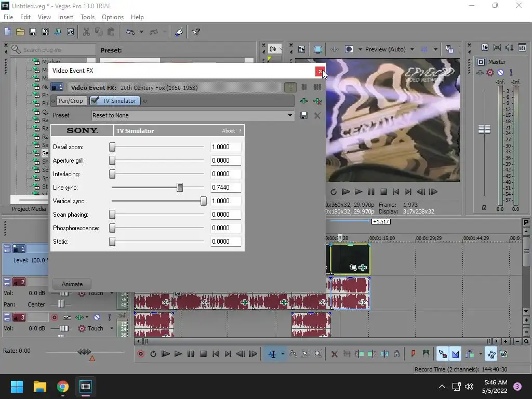Switch to the Project Media tab

point(29,209)
